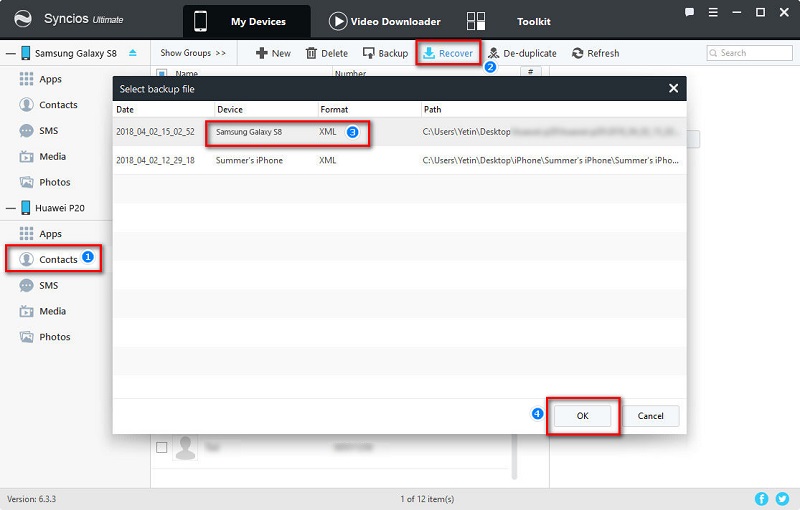Open the Twitter link icon
This screenshot has height=510, width=800.
pos(782,498)
